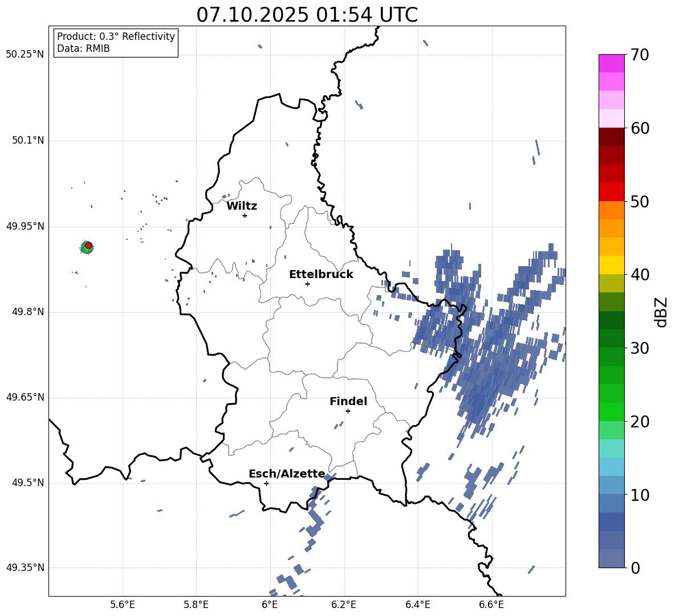Click the 6°E longitude label
This screenshot has width=675, height=616.
coord(270,605)
